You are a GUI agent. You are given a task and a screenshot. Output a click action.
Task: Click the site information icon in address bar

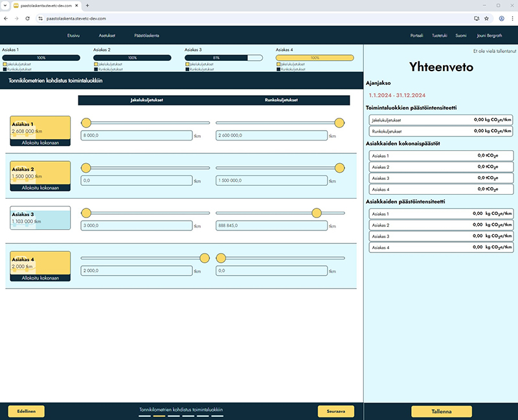click(40, 18)
